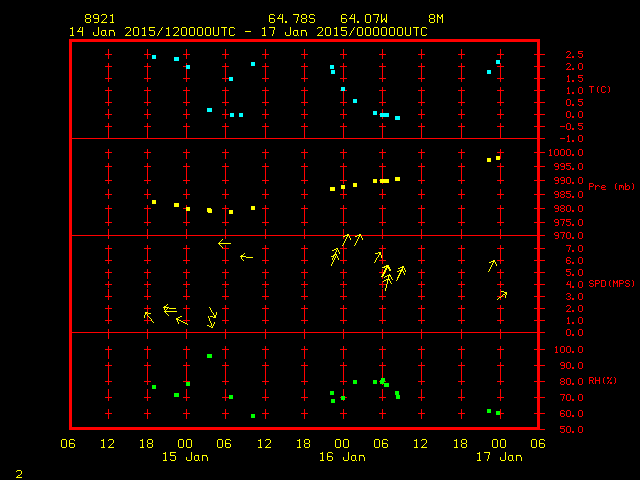The width and height of the screenshot is (640, 480).
Task: Click the 15 Jan date label
Action: click(x=185, y=457)
